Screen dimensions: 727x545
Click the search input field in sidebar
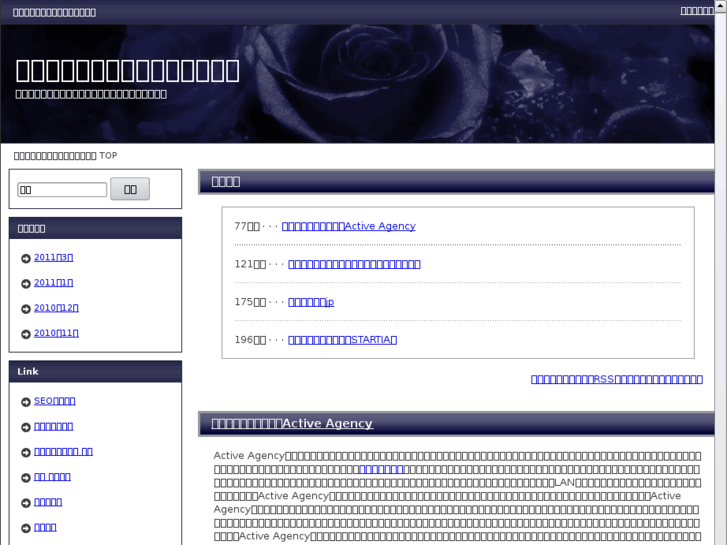point(62,189)
